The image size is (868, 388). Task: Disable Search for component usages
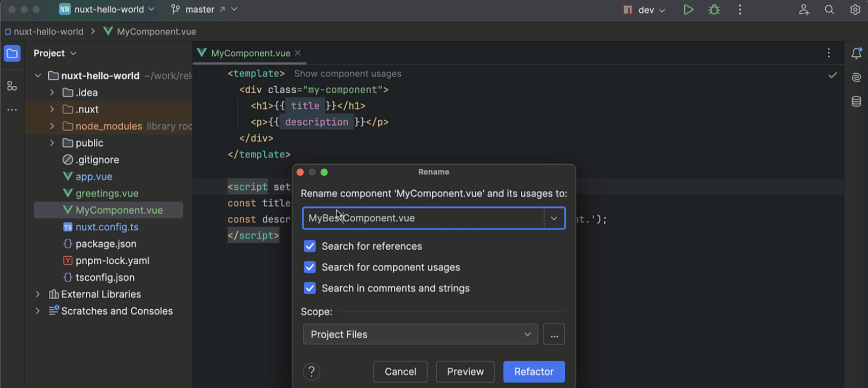pyautogui.click(x=310, y=267)
